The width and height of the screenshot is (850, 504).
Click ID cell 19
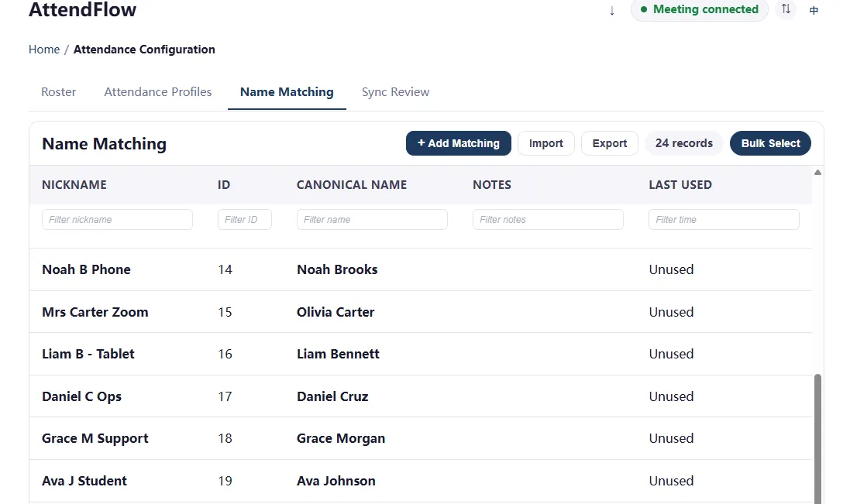point(225,481)
